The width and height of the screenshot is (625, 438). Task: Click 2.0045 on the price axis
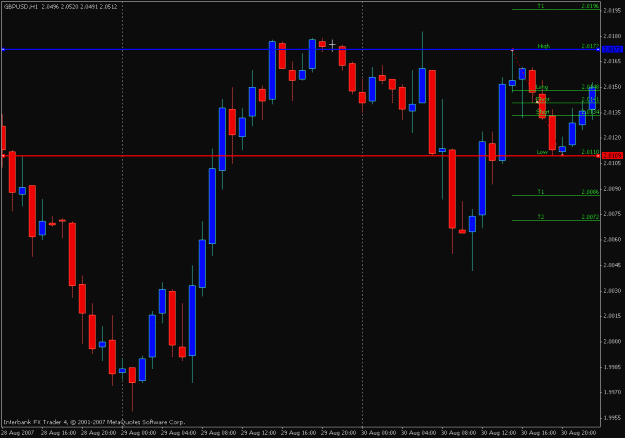612,265
